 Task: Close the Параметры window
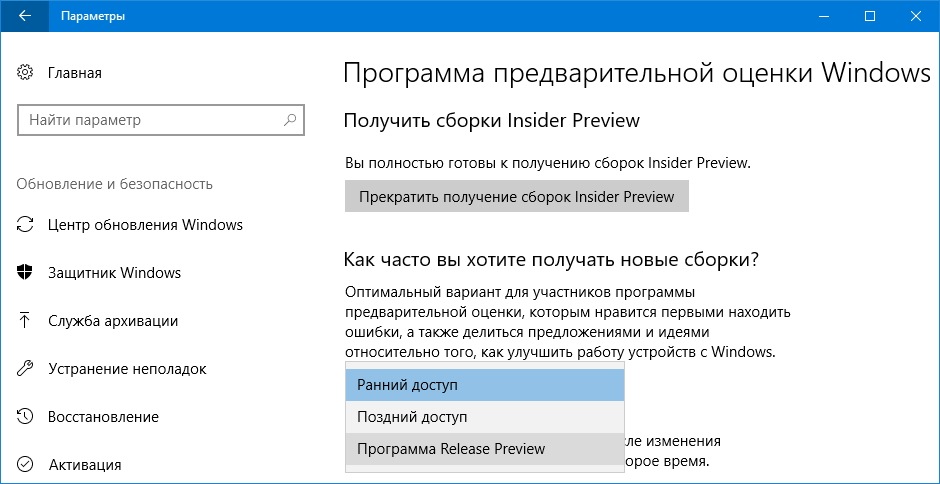coord(914,16)
